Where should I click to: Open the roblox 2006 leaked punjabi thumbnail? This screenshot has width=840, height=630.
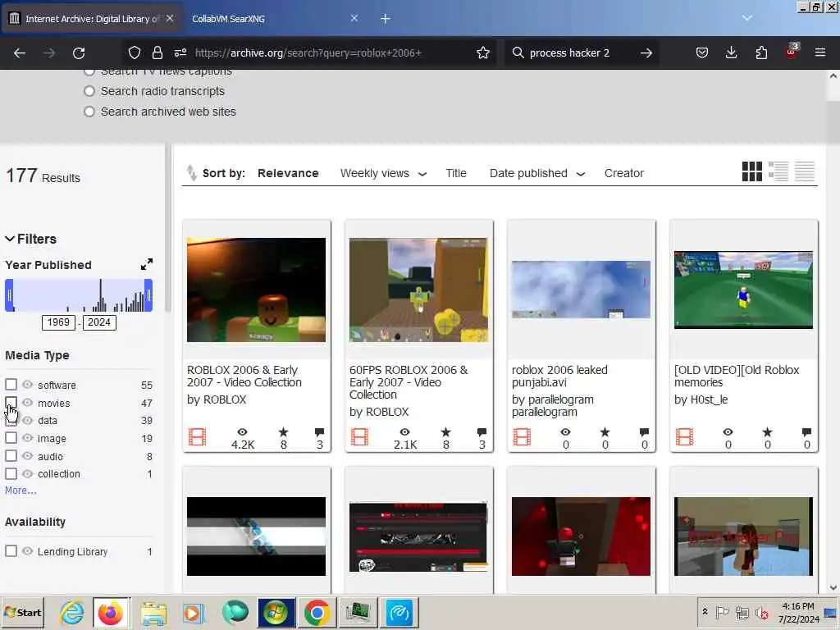[x=581, y=290]
